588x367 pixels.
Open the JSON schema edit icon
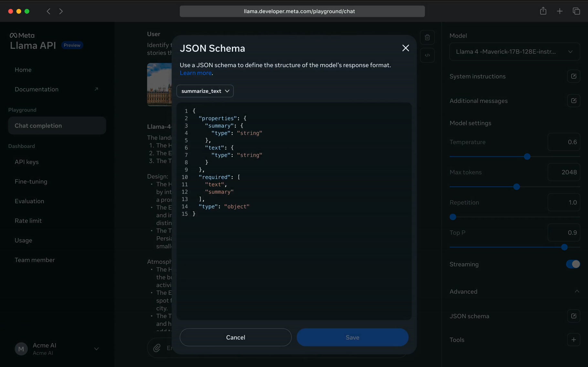[x=573, y=316]
